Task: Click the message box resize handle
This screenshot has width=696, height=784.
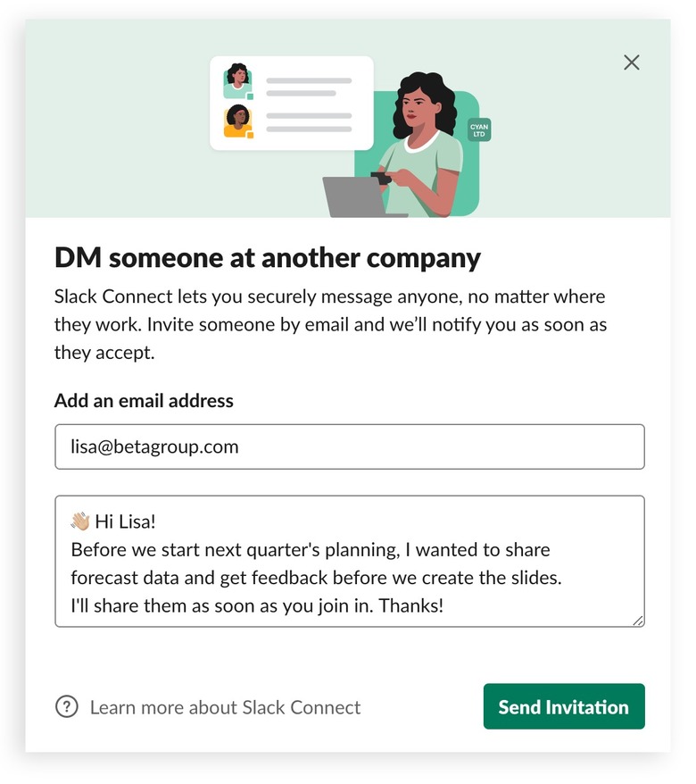Action: [x=638, y=621]
